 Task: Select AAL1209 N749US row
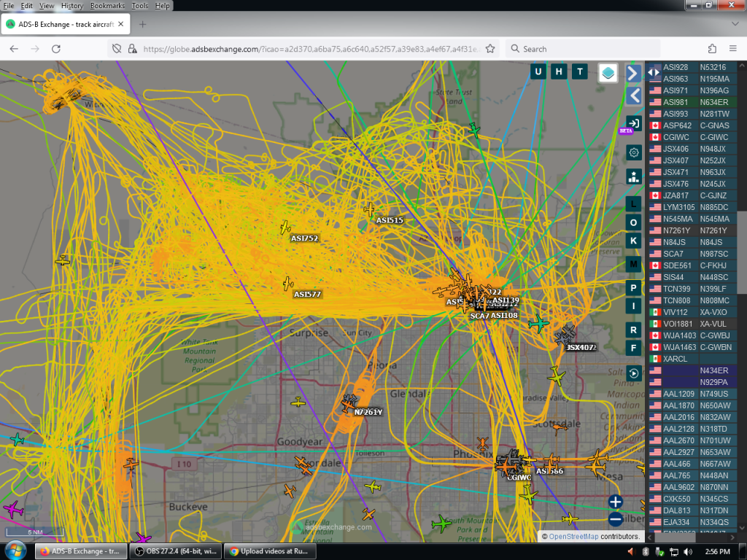(x=693, y=394)
